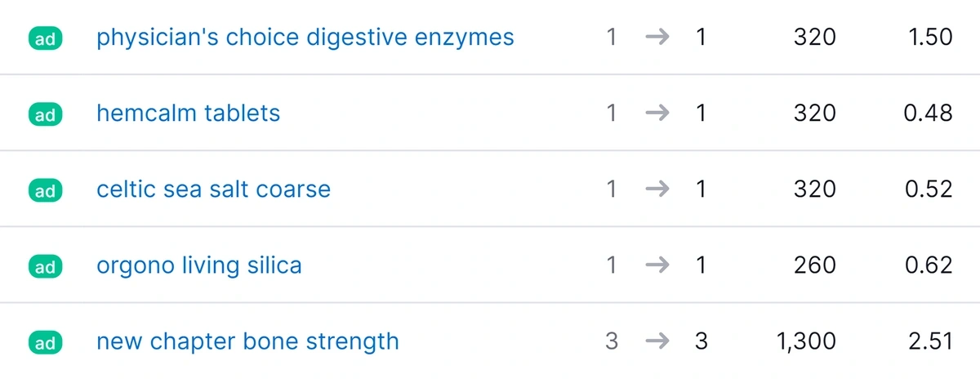Open the physician's choice digestive enzymes keyword link
The height and width of the screenshot is (379, 980).
[x=305, y=38]
